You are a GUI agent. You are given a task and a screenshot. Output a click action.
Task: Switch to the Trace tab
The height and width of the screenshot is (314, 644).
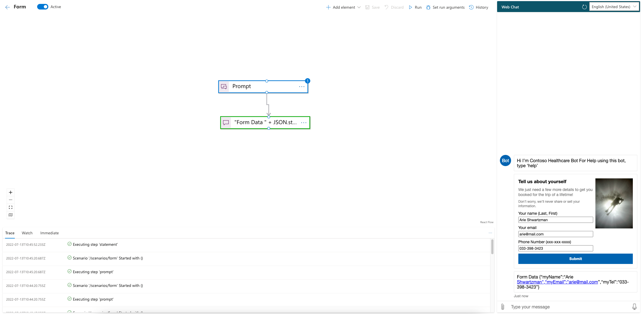[10, 233]
